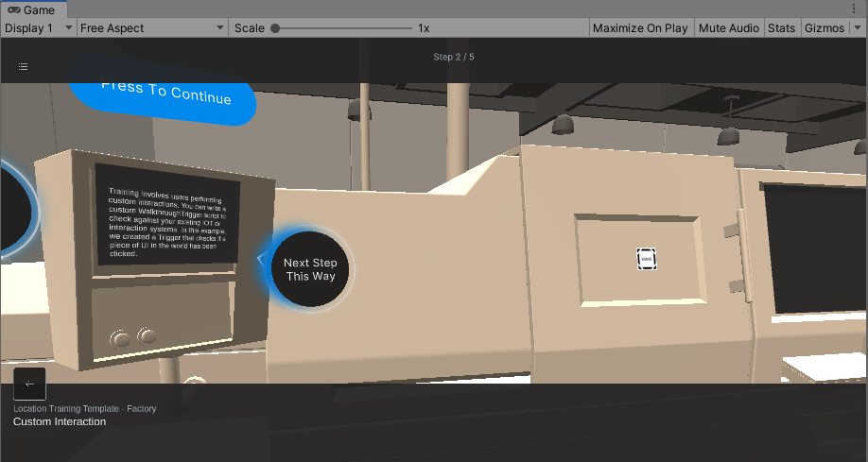Click the QR marker on the machine door

(x=647, y=259)
